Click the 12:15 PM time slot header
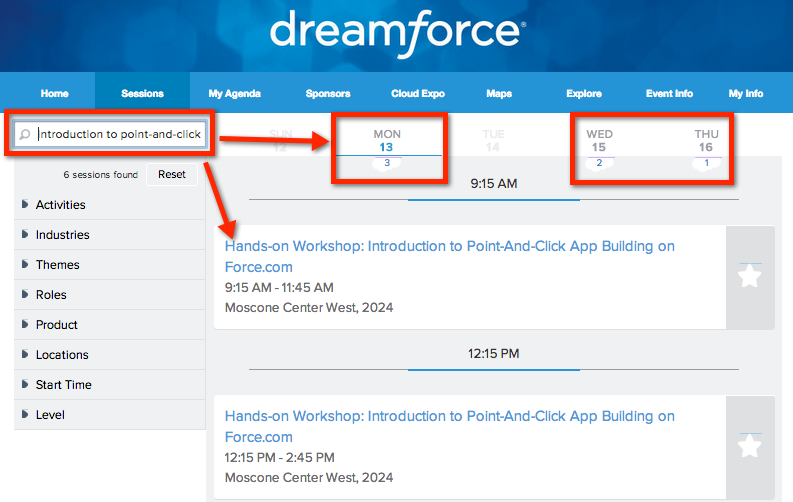The width and height of the screenshot is (793, 502). (x=494, y=353)
